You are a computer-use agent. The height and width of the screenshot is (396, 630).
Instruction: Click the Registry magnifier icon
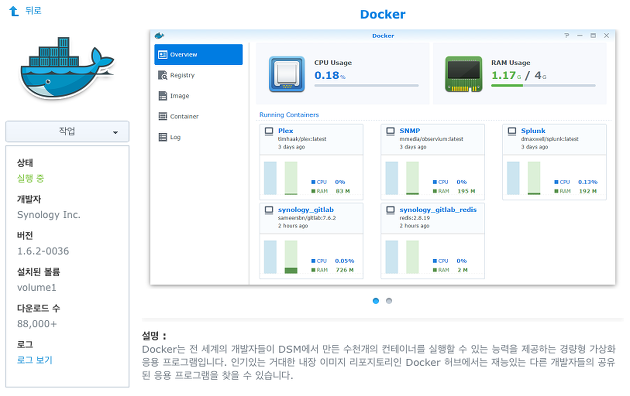point(162,75)
